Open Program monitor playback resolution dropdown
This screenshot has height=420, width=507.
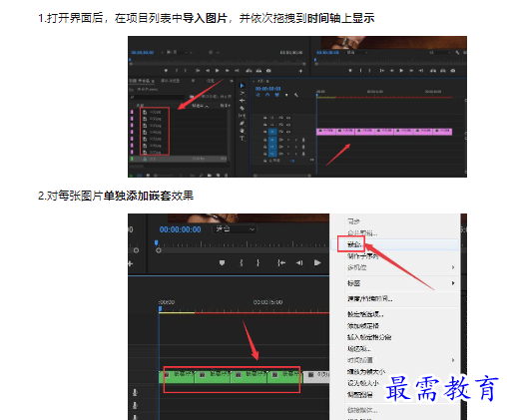[x=440, y=53]
